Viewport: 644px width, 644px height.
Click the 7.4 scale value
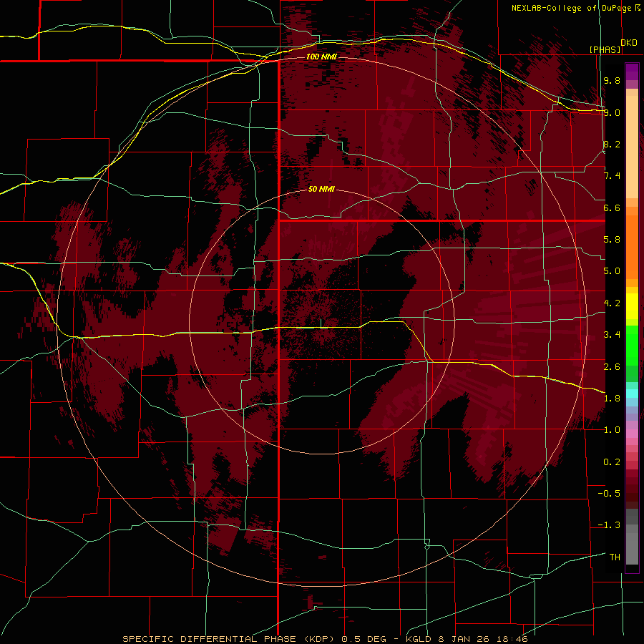[612, 176]
